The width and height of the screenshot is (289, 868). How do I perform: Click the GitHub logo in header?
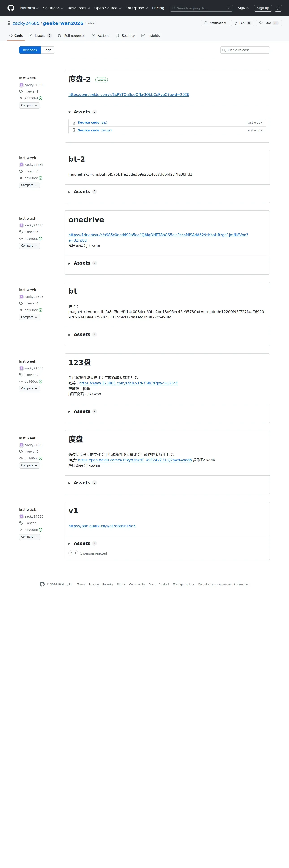(x=11, y=8)
